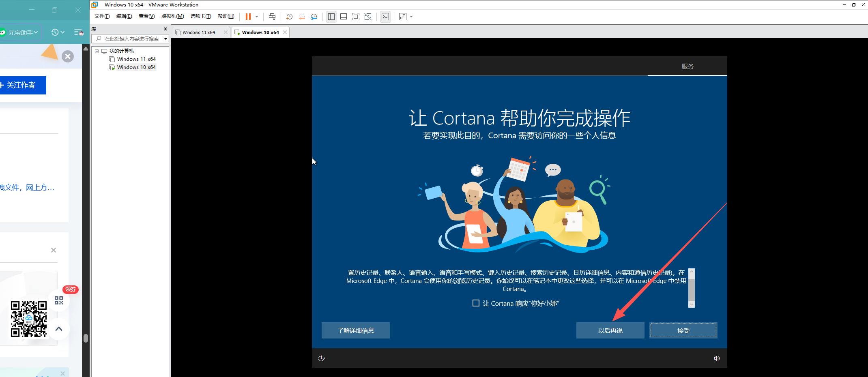Send Ctrl+Alt+Del to the virtual machine
The height and width of the screenshot is (377, 868).
tap(272, 17)
